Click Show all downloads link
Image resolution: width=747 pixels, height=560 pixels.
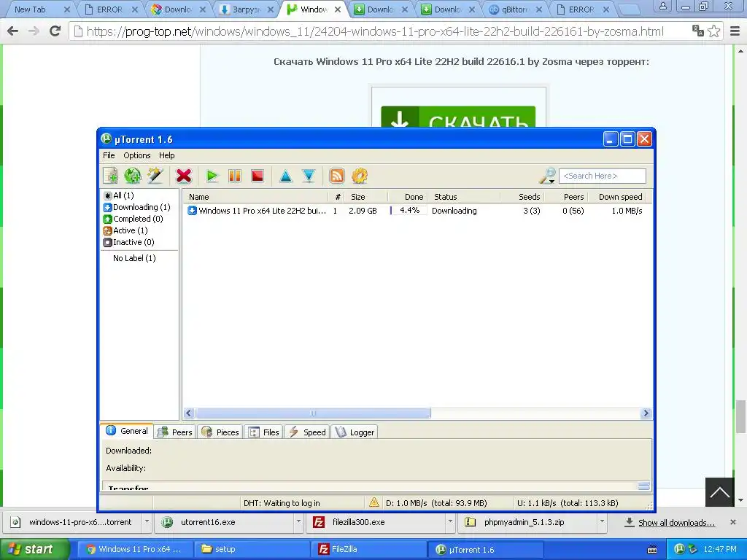[676, 522]
